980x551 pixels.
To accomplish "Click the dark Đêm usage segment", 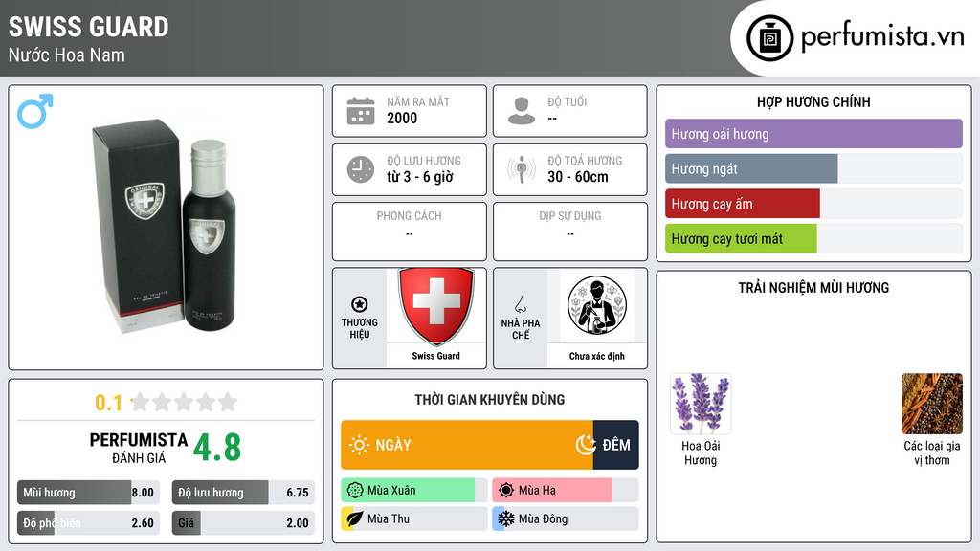I will click(x=615, y=445).
